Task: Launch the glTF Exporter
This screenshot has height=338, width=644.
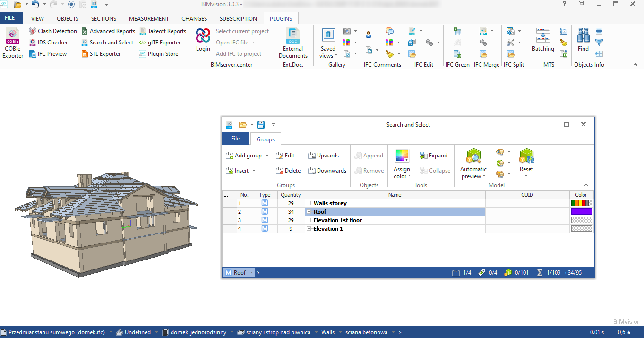Action: pyautogui.click(x=160, y=43)
